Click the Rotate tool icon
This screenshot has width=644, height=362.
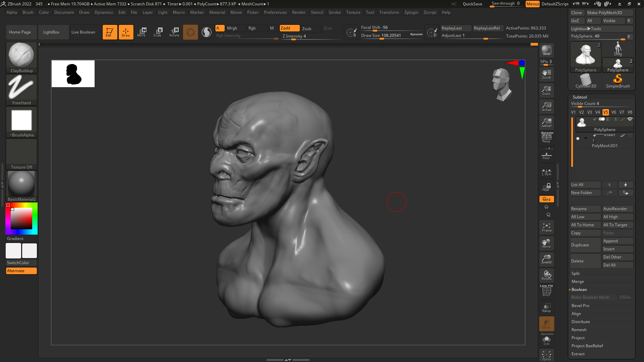point(174,32)
